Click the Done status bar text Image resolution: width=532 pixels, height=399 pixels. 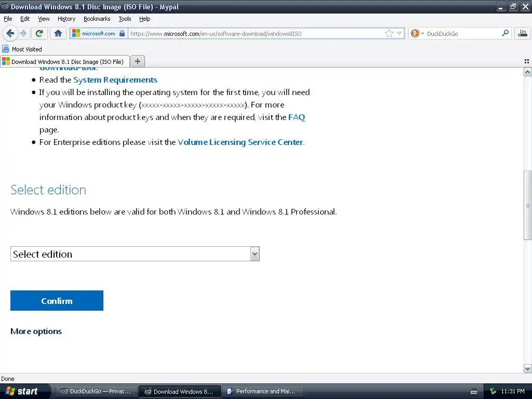[x=7, y=379]
